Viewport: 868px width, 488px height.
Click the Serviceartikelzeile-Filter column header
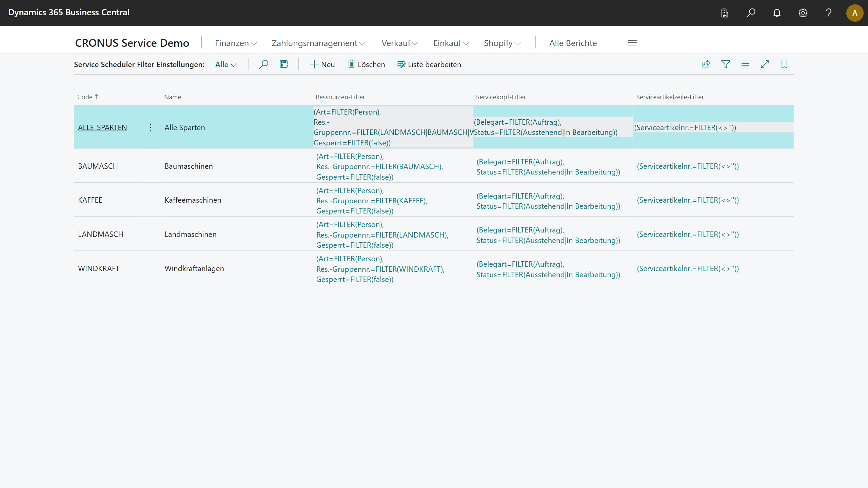pyautogui.click(x=670, y=97)
